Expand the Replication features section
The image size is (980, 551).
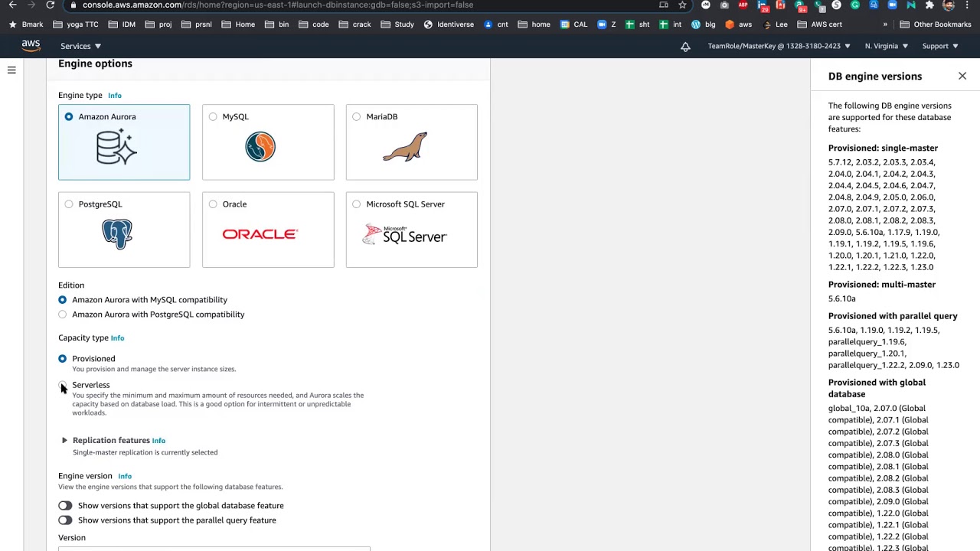point(64,441)
